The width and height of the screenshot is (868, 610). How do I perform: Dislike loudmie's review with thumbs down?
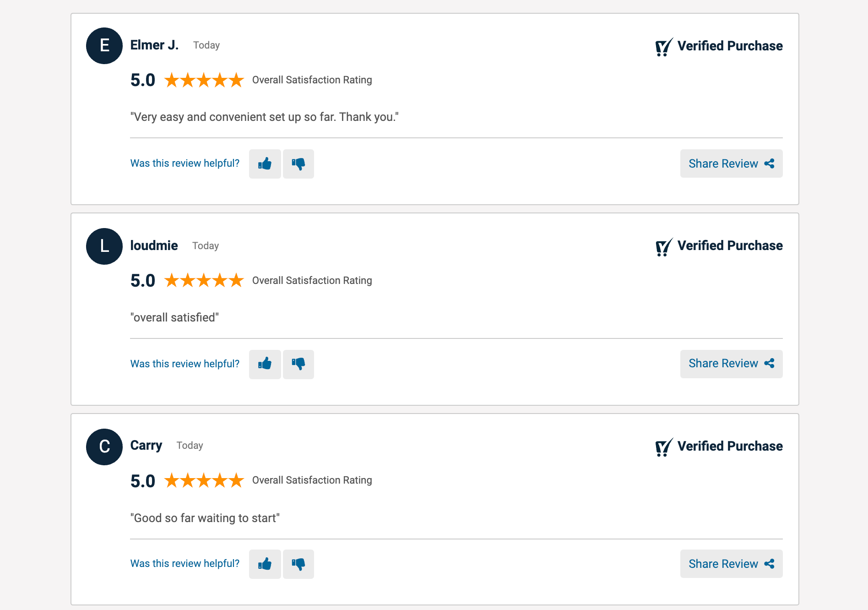298,364
